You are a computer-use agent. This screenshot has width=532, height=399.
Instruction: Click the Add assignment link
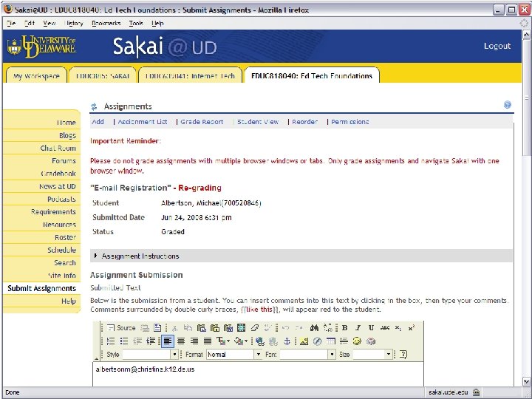coord(98,122)
